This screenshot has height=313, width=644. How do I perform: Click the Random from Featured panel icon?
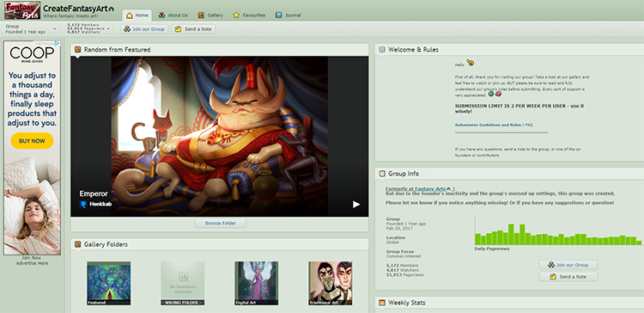pyautogui.click(x=77, y=50)
